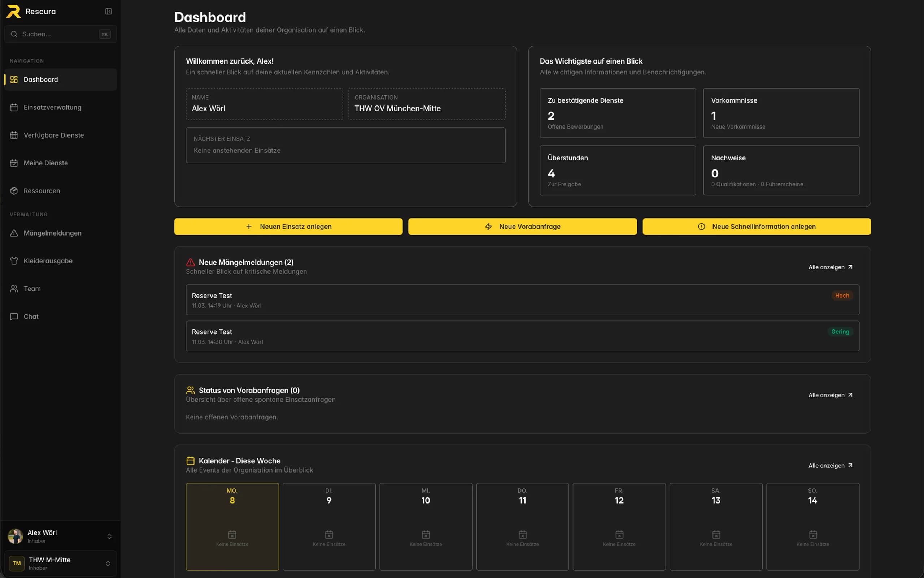The width and height of the screenshot is (924, 578).
Task: Click the people icon by Status von Vorabanfragen
Action: pyautogui.click(x=190, y=390)
